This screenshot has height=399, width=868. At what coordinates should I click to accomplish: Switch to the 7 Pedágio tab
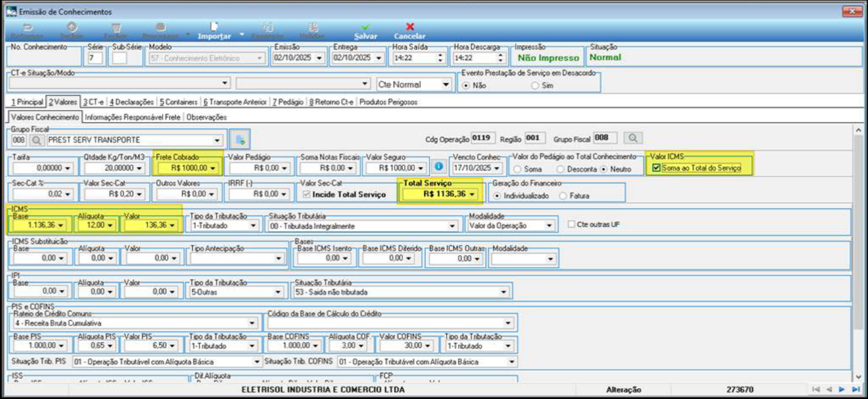click(288, 102)
